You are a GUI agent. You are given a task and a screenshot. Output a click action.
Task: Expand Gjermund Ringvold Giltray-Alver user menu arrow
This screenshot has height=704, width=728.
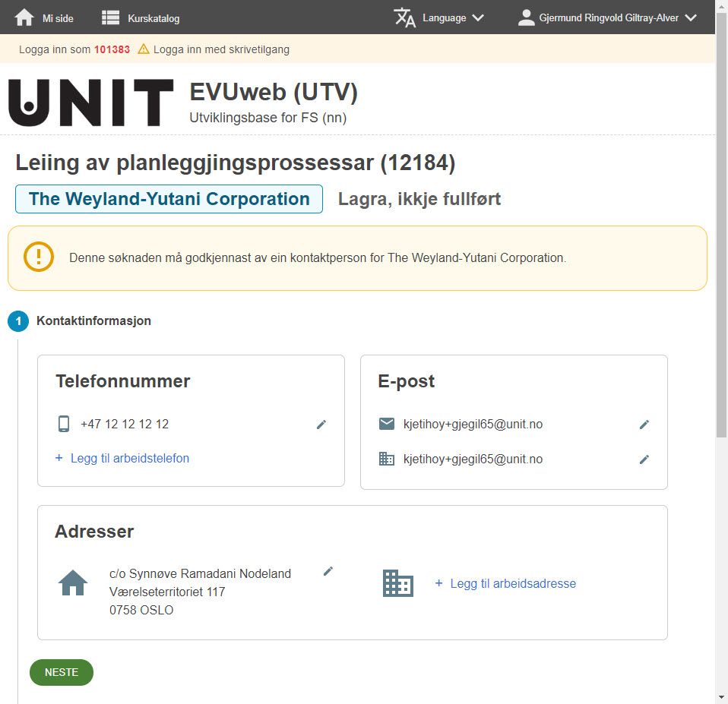coord(691,17)
